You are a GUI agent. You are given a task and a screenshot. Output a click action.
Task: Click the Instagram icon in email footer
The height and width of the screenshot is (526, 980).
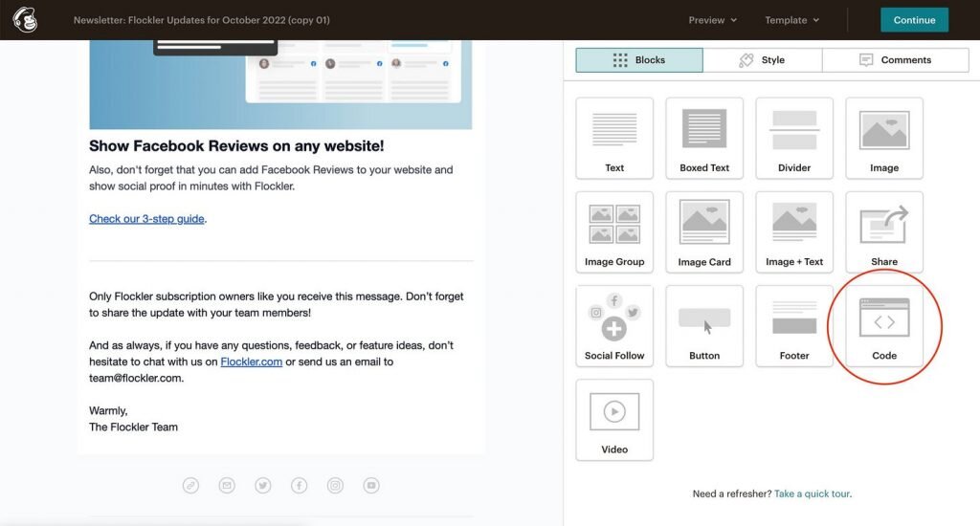(336, 486)
